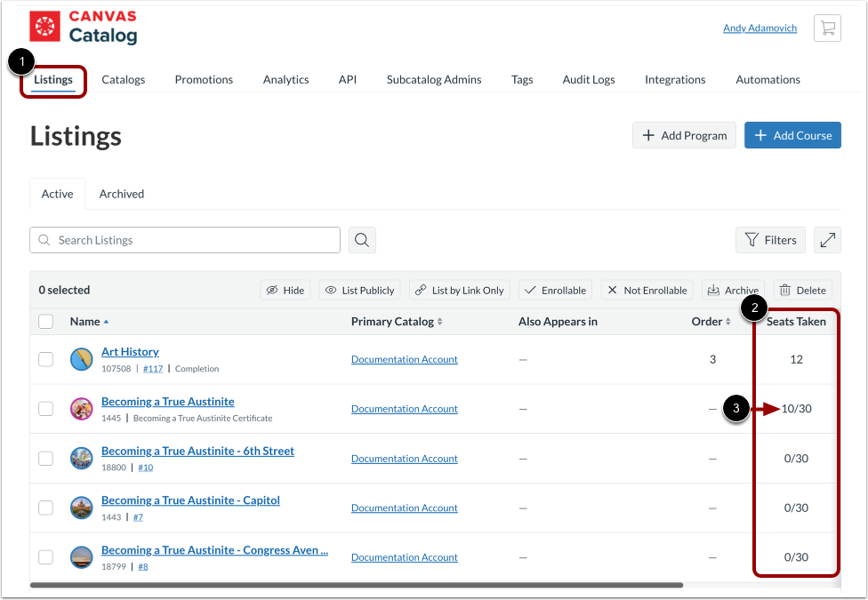868x600 pixels.
Task: Open the shopping cart icon
Action: click(x=827, y=28)
